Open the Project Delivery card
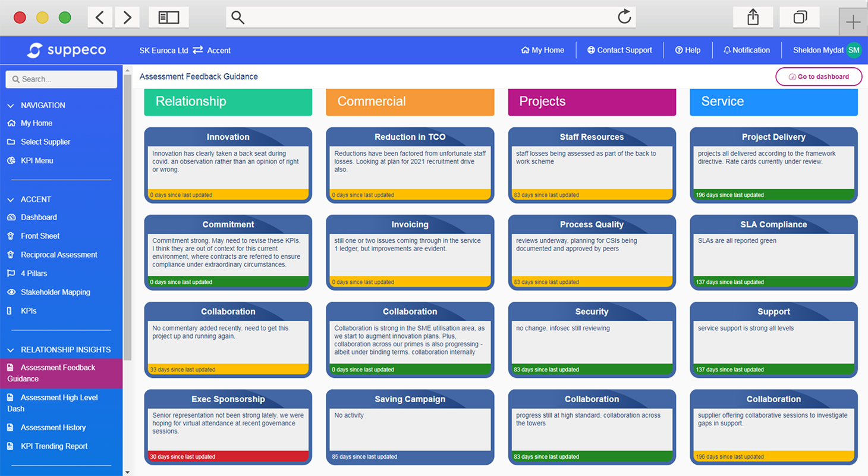The height and width of the screenshot is (476, 868). 774,165
